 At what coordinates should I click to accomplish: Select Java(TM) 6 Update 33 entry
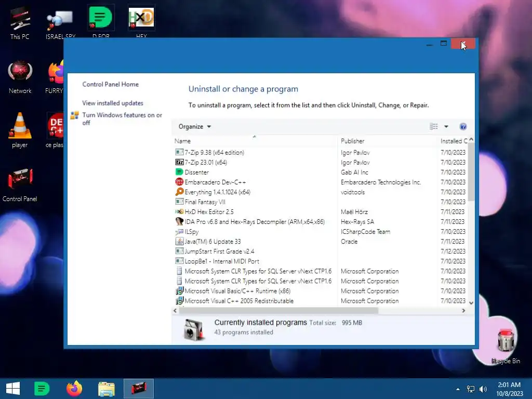tap(321, 242)
